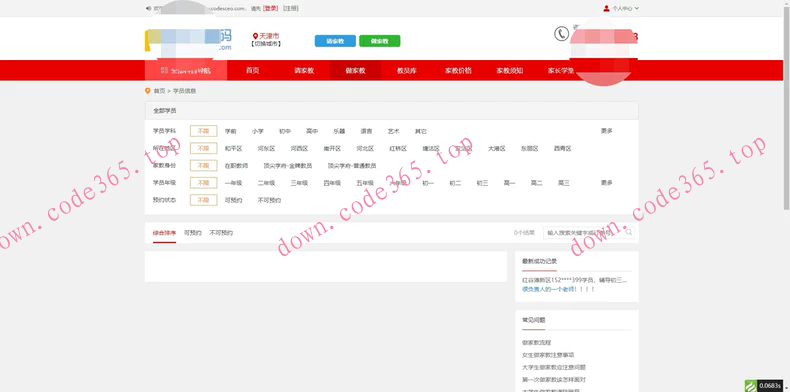Switch to 综合排序 sort tab
790x392 pixels.
pos(164,233)
